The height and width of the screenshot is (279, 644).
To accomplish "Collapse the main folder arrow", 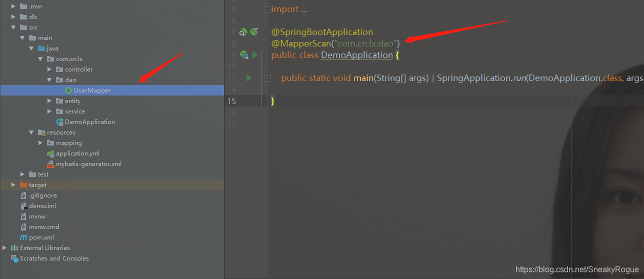I will pos(22,38).
